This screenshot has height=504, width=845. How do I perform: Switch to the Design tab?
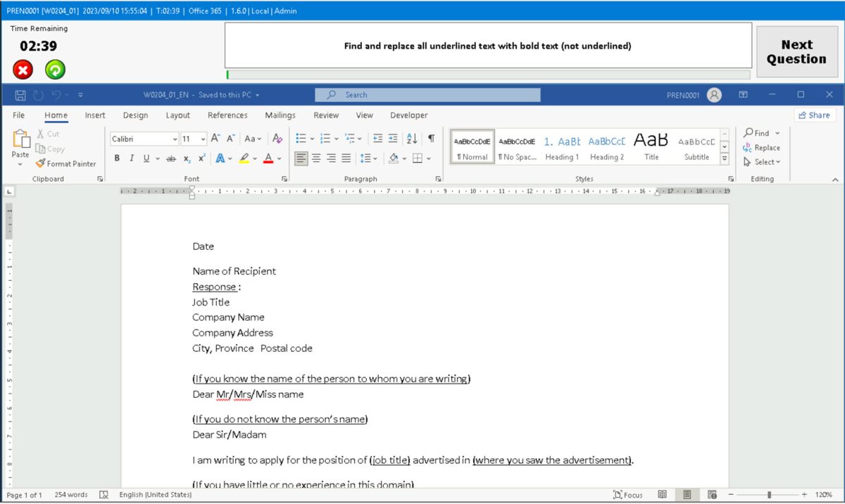click(x=135, y=115)
